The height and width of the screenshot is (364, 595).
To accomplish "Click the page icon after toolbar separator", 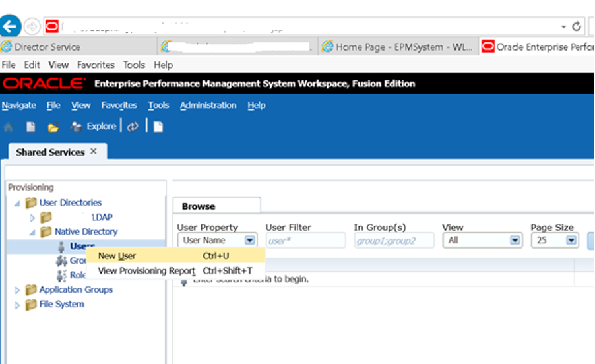I will pyautogui.click(x=158, y=127).
